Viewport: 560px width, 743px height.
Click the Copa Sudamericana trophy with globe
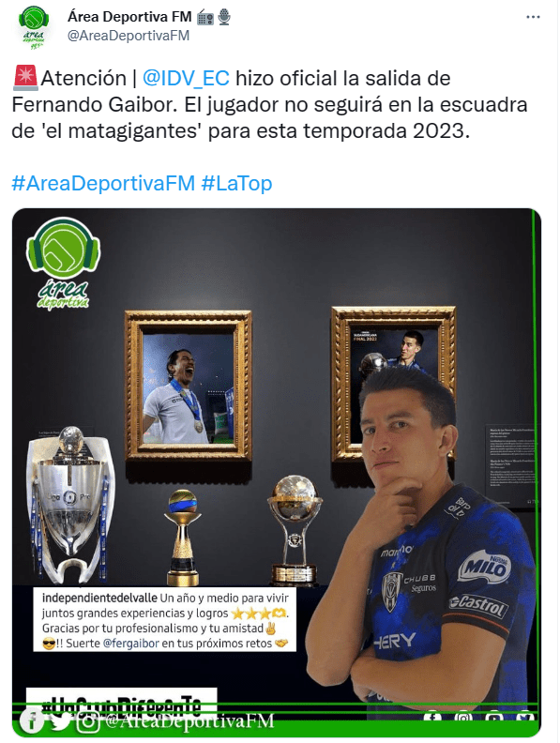[x=295, y=530]
